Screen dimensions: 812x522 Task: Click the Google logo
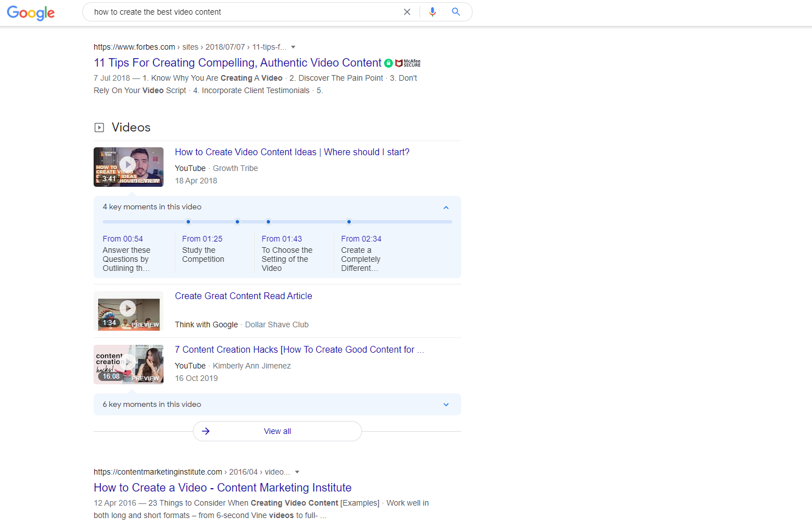pos(30,13)
